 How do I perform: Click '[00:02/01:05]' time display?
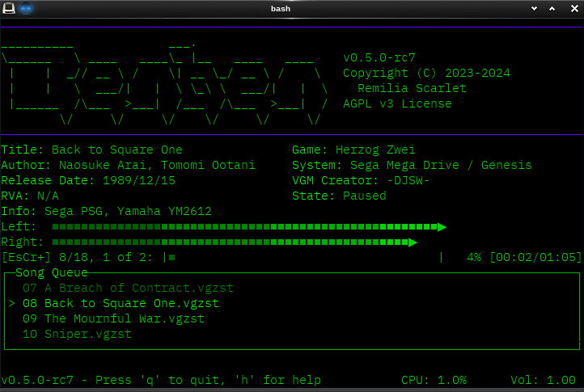[x=535, y=257]
